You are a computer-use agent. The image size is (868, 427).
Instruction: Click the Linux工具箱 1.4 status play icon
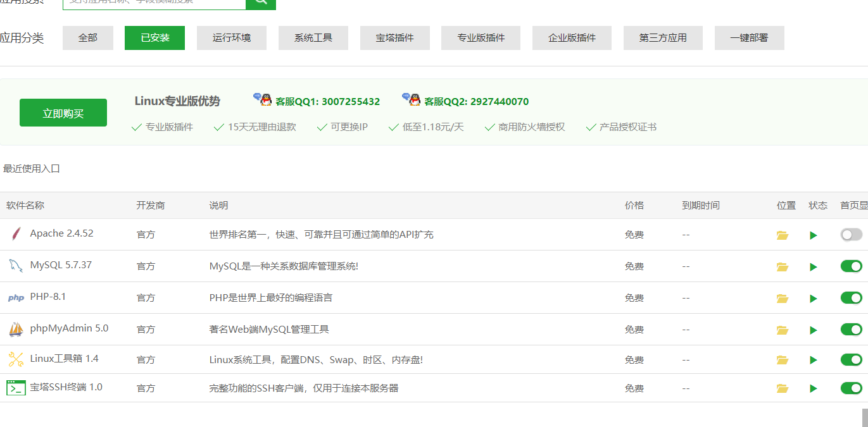(814, 360)
